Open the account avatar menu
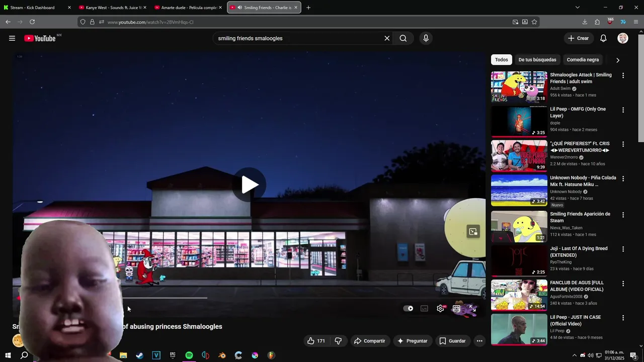The height and width of the screenshot is (362, 644). click(623, 38)
